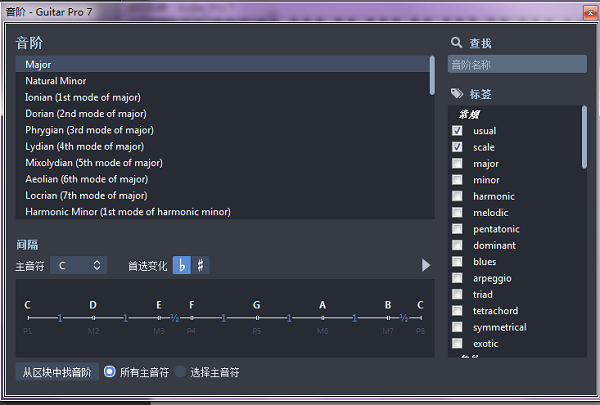Click the D note on the interval line

pyautogui.click(x=93, y=305)
